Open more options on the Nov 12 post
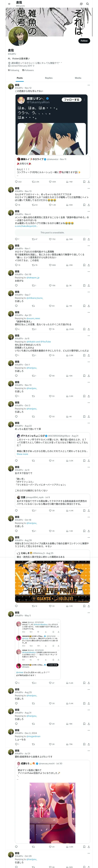The height and width of the screenshot is (868, 98). pyautogui.click(x=89, y=85)
